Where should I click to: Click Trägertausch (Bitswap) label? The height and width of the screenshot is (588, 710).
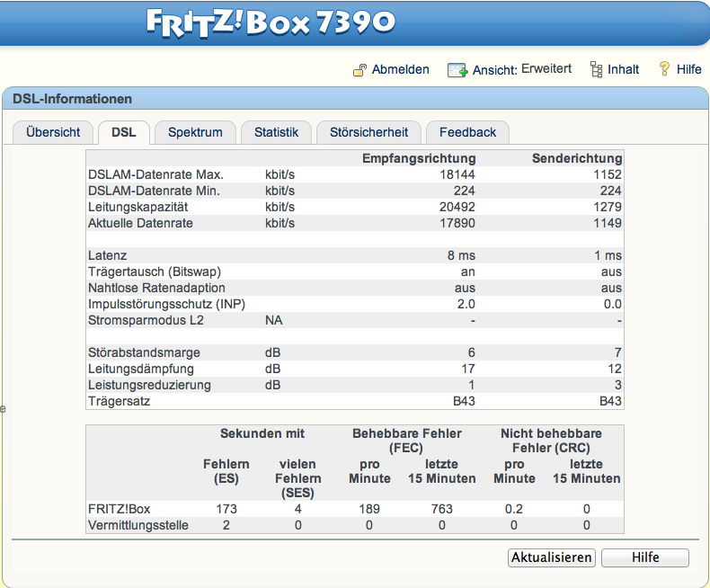click(155, 272)
